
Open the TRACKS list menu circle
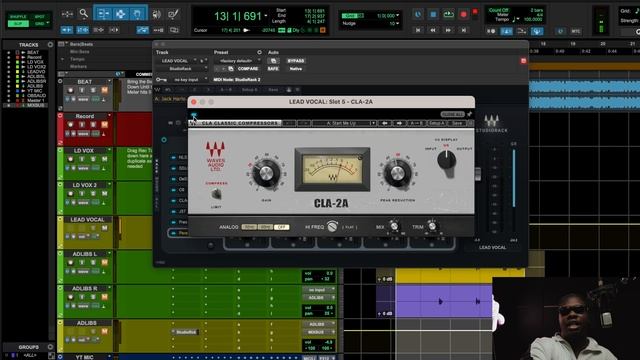point(50,44)
